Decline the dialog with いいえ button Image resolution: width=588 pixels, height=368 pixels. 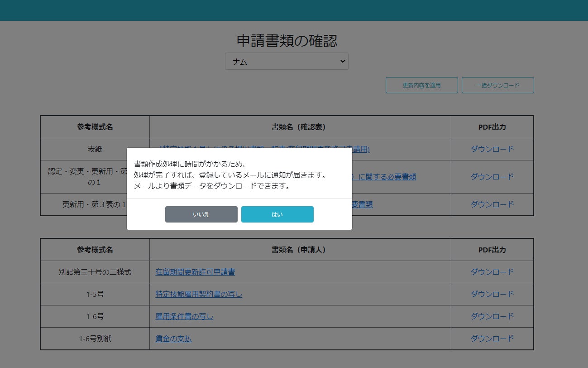tap(201, 214)
